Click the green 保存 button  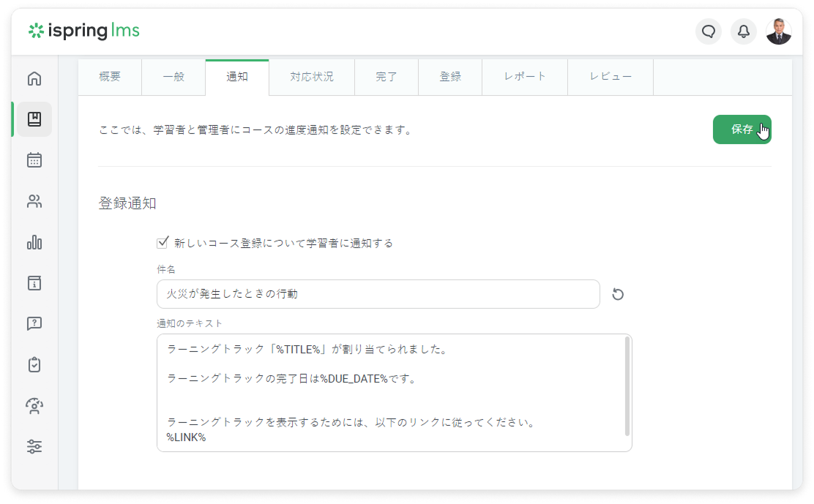pos(742,129)
